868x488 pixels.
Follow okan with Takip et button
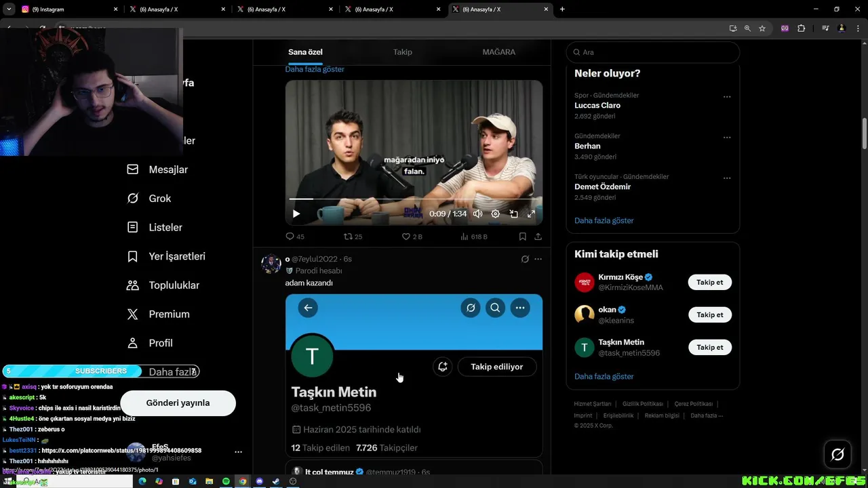tap(710, 314)
